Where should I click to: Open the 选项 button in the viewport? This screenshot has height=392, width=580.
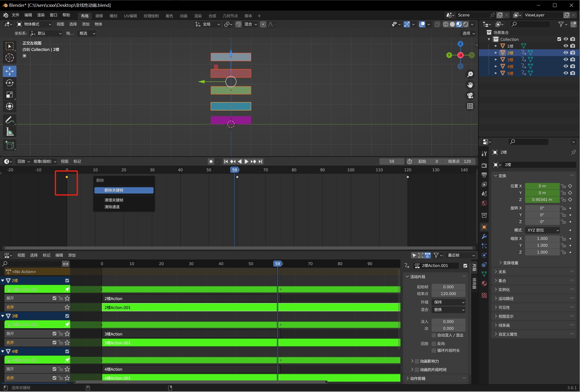point(468,33)
